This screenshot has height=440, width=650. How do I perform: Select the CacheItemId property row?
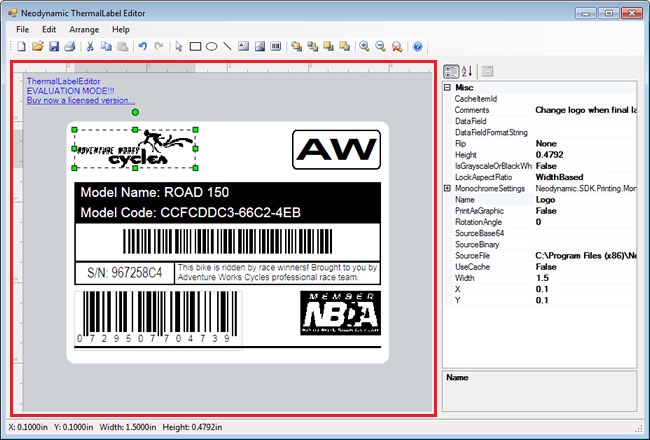tap(544, 99)
